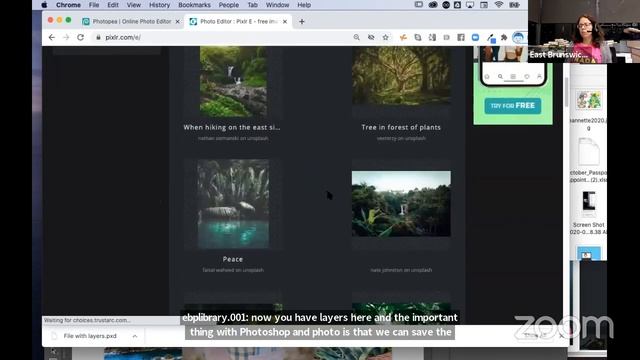
Task: Click the battery status icon
Action: click(514, 5)
